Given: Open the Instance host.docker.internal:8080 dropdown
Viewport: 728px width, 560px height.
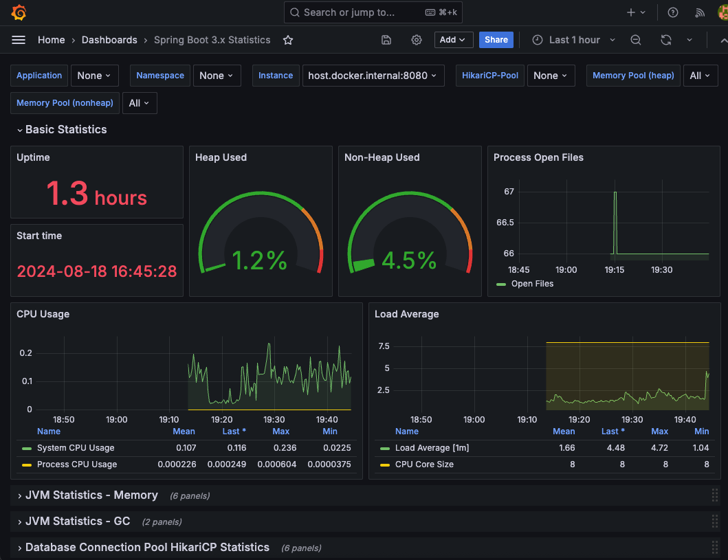Looking at the screenshot, I should pos(373,76).
